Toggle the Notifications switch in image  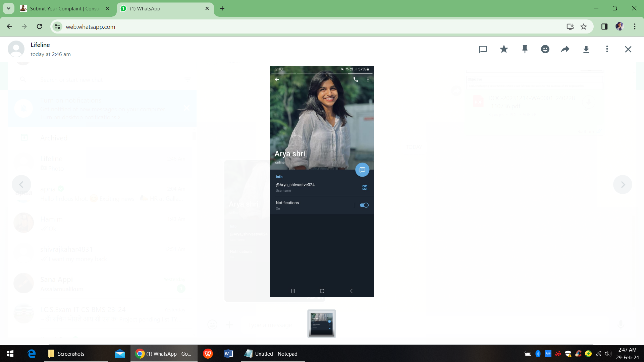click(364, 205)
